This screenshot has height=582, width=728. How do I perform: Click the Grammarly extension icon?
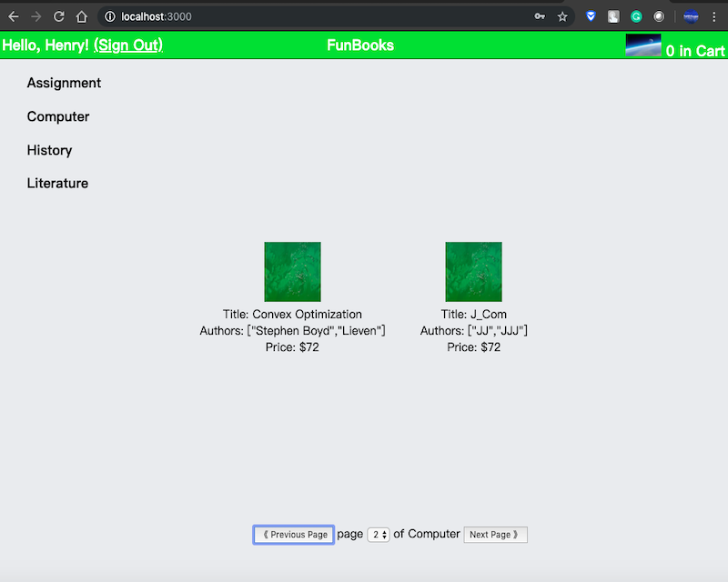636,16
